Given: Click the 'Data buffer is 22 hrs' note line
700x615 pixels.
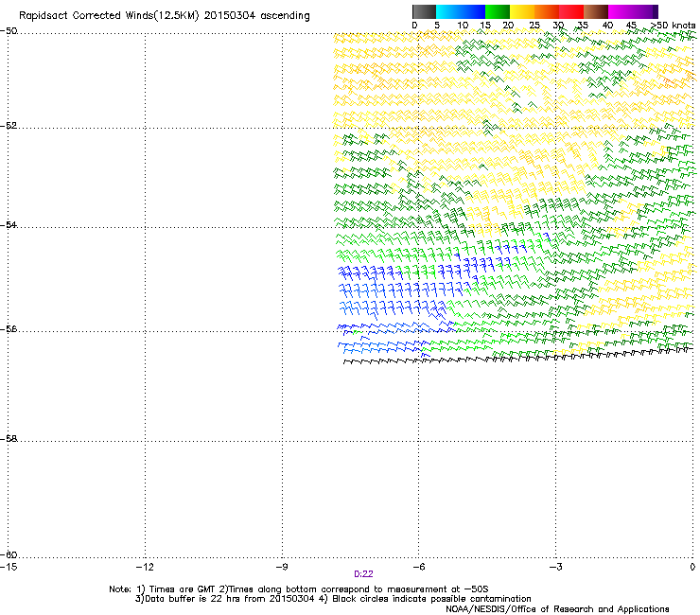Looking at the screenshot, I should click(333, 599).
